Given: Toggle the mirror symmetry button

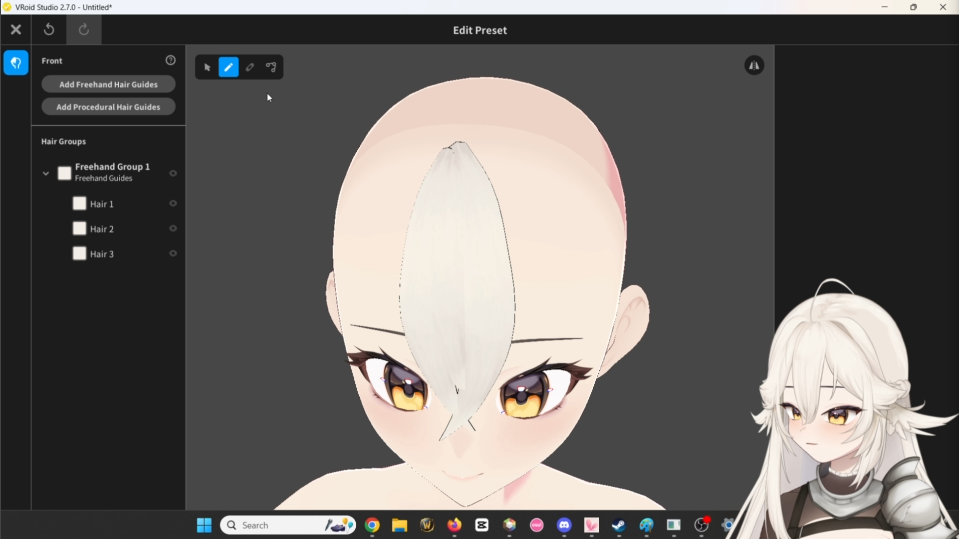Looking at the screenshot, I should pos(754,65).
